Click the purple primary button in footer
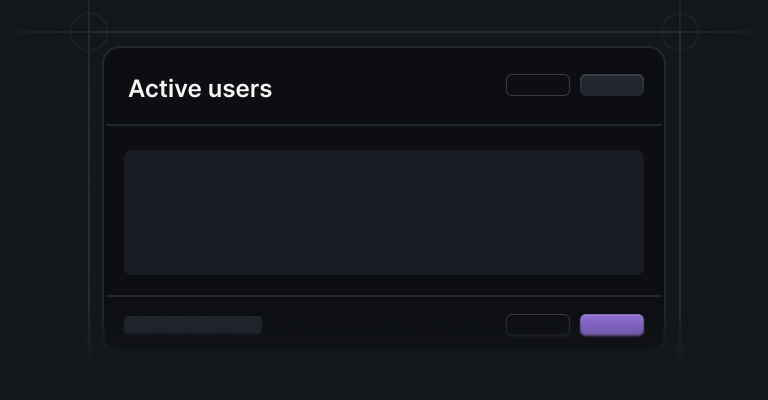Image resolution: width=768 pixels, height=400 pixels. pyautogui.click(x=612, y=325)
